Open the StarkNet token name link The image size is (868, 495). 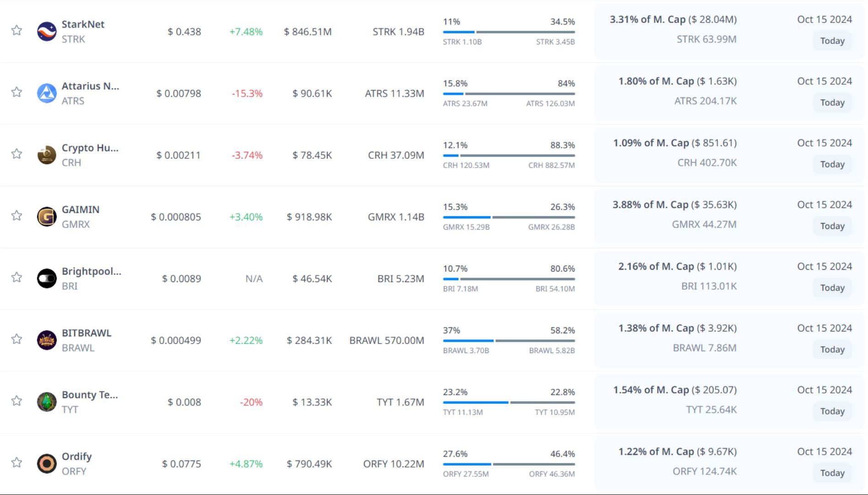pos(83,24)
